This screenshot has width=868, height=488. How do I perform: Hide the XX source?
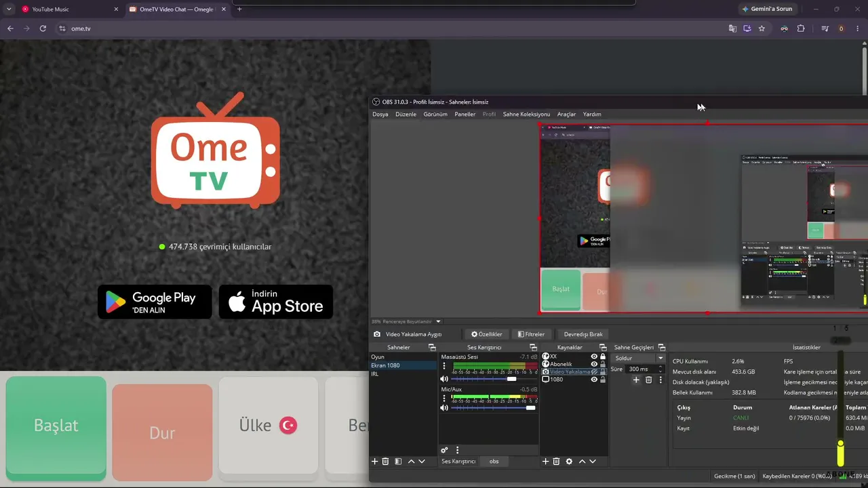click(594, 357)
